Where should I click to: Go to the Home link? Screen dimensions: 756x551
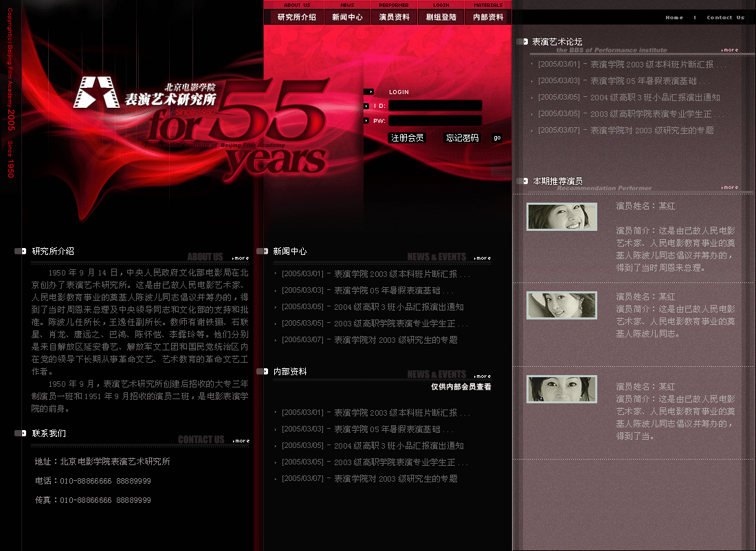coord(674,17)
